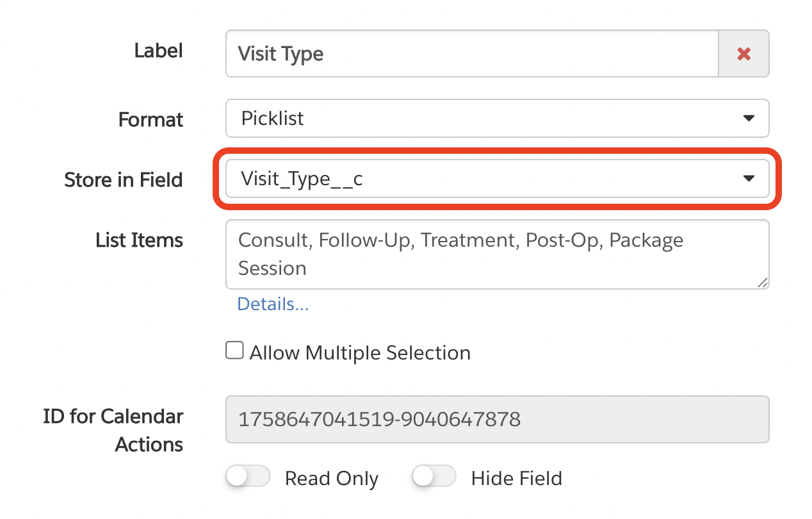Enable Allow Multiple Selection checkbox

pos(235,351)
